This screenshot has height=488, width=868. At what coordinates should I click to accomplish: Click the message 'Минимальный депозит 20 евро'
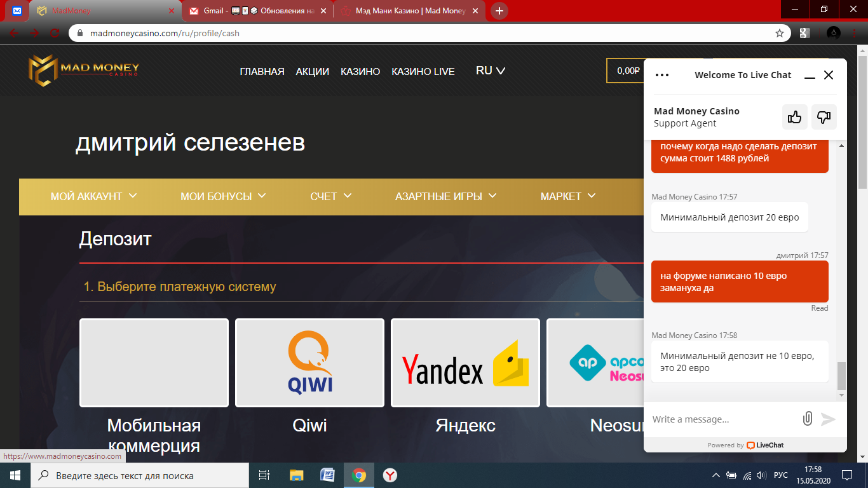point(729,217)
